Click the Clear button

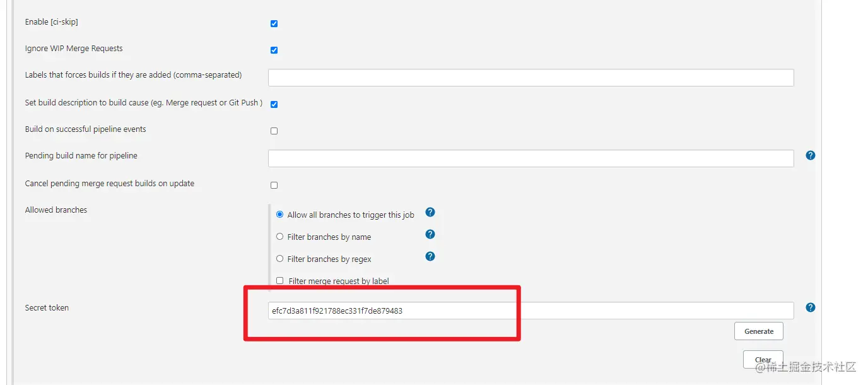763,360
